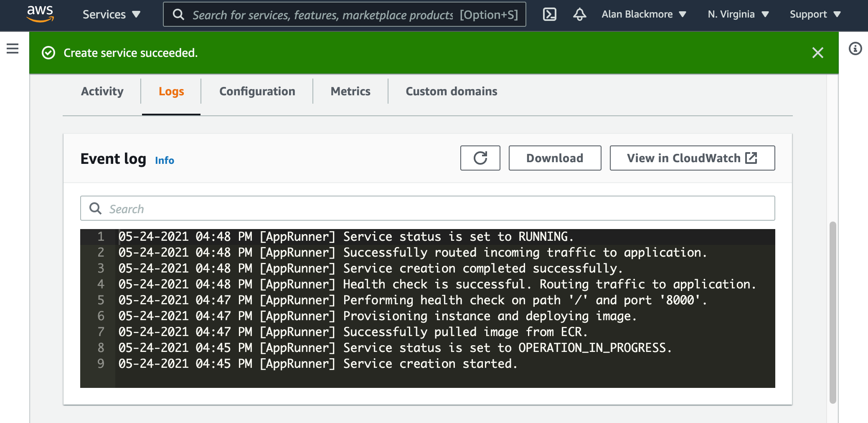This screenshot has height=423, width=868.
Task: Focus the event log Search box
Action: [x=427, y=208]
